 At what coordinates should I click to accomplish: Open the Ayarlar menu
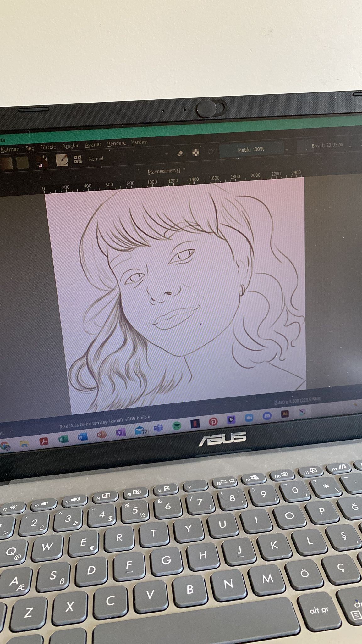pos(93,145)
